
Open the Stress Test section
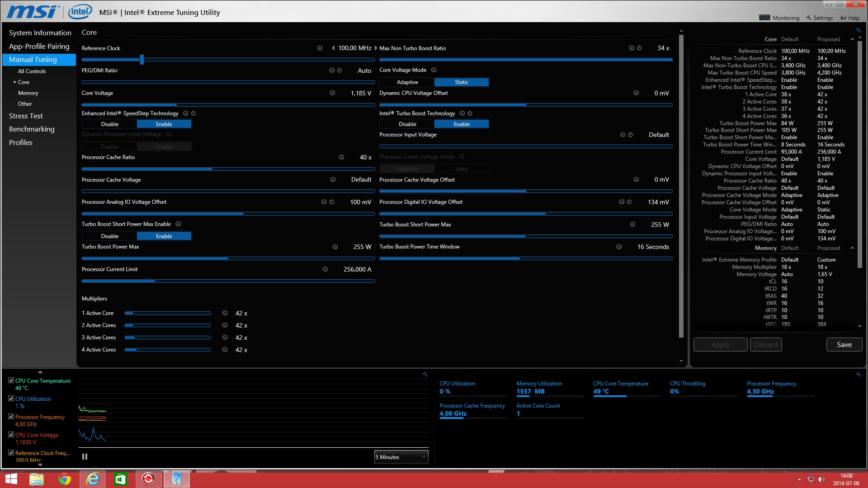(26, 116)
